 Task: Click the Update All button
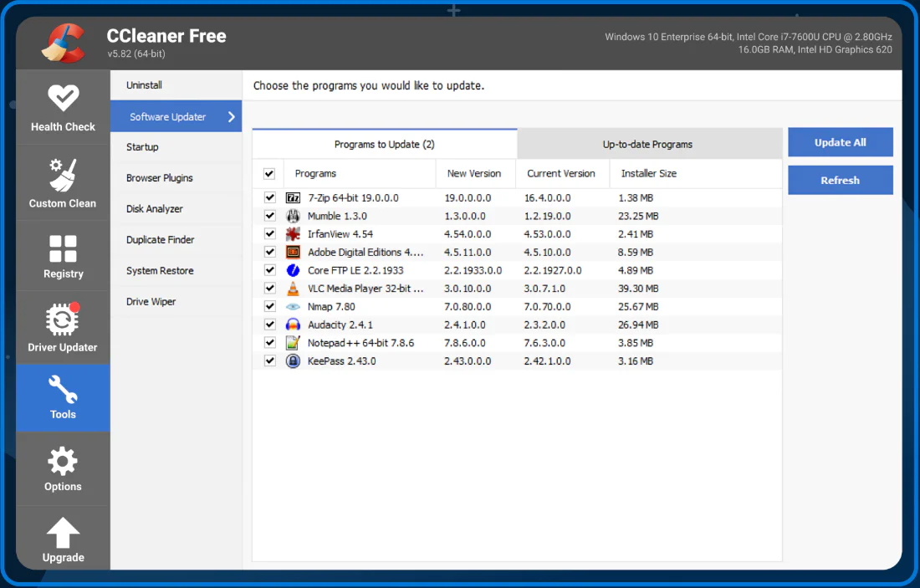pos(840,141)
